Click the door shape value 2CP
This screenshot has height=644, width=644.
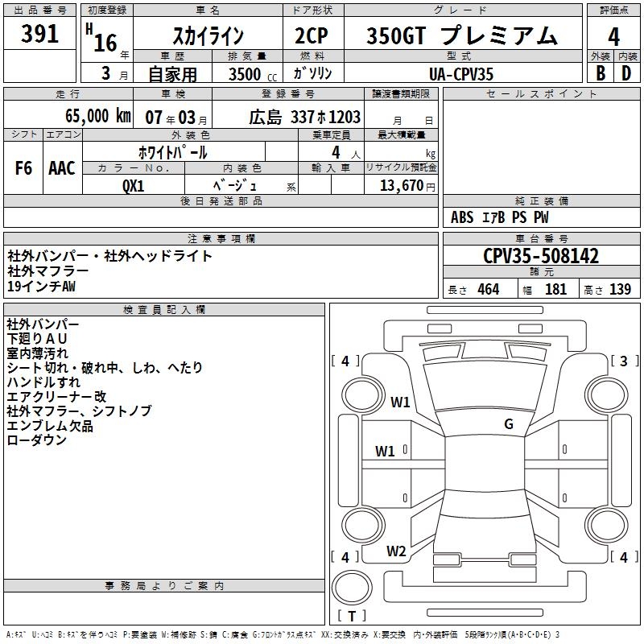(x=312, y=35)
